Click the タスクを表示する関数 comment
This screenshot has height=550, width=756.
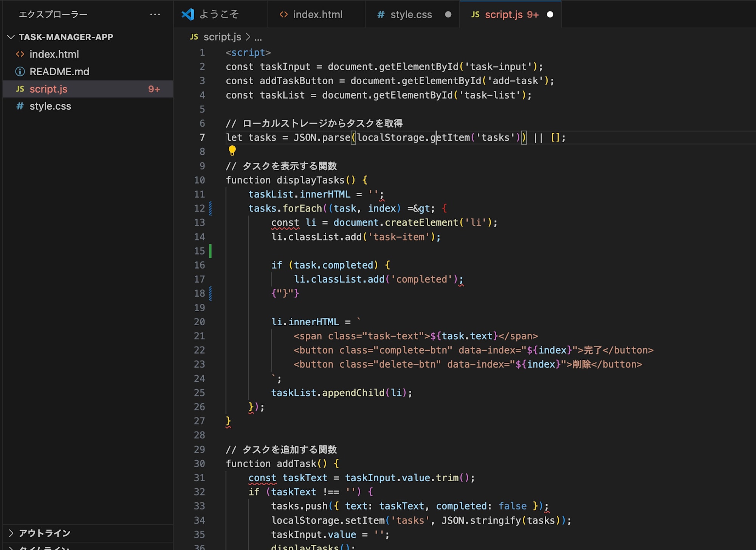(281, 166)
